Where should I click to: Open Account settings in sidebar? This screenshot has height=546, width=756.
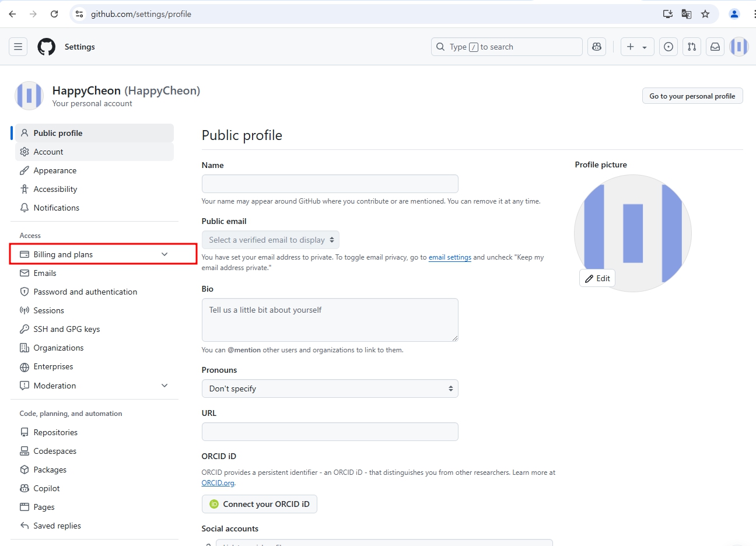(94, 152)
